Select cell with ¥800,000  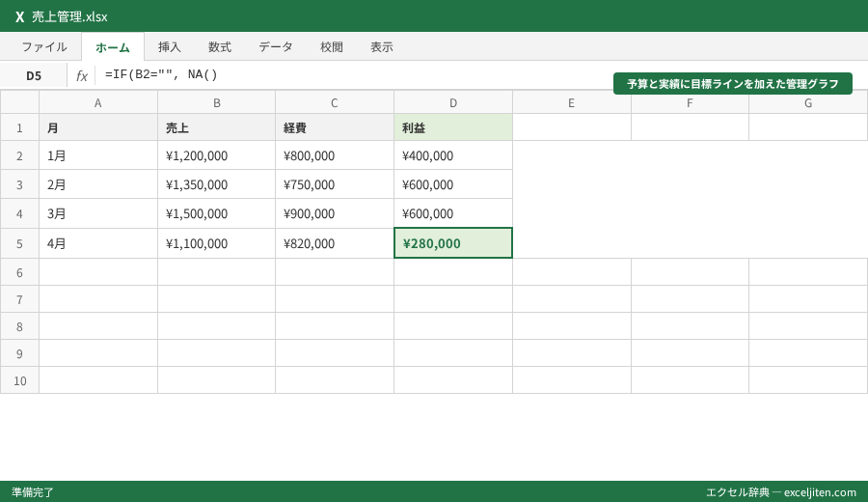(335, 155)
